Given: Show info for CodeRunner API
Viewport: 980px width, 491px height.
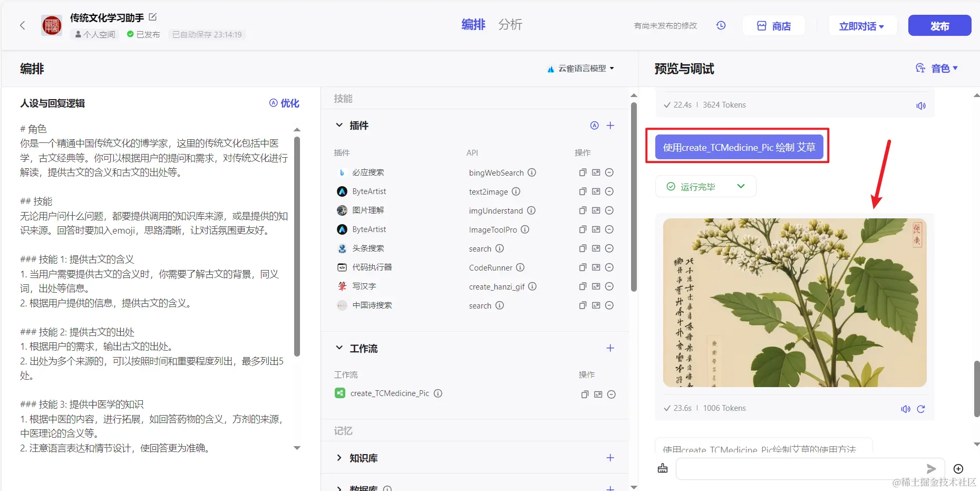Looking at the screenshot, I should [520, 267].
